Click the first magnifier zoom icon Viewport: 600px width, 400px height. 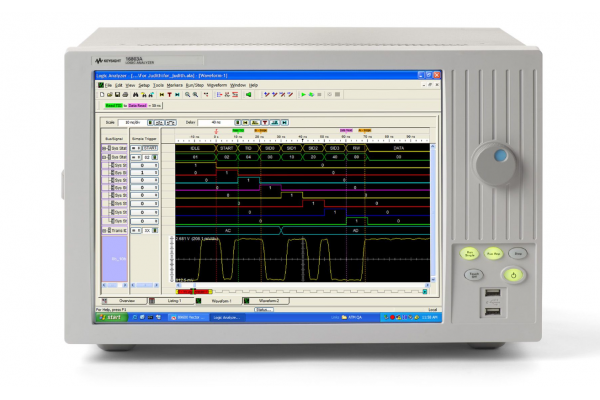(188, 95)
